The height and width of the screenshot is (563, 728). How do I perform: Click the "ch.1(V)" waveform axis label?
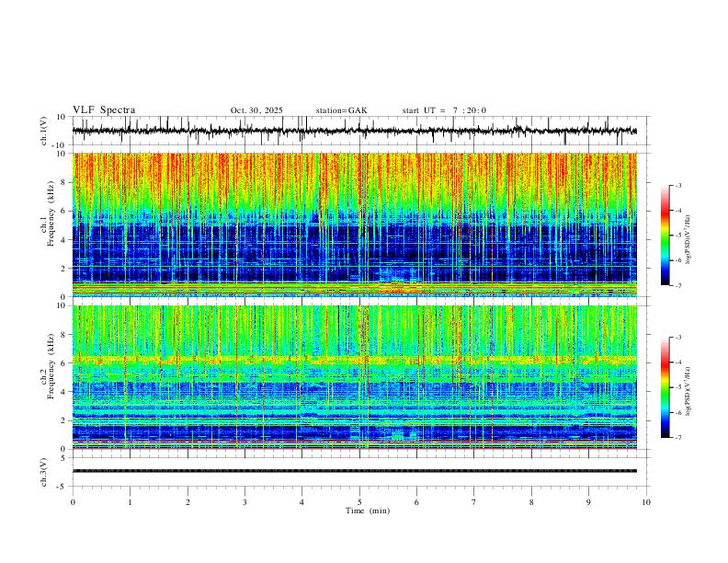44,131
